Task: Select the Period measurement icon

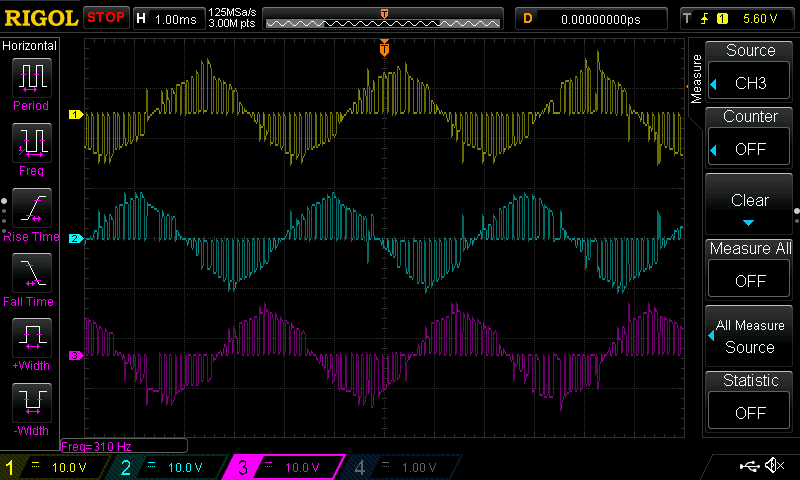Action: (x=32, y=78)
